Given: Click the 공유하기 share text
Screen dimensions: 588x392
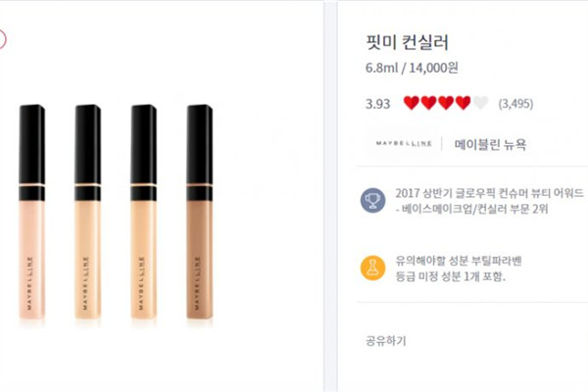Looking at the screenshot, I should click(x=386, y=341).
